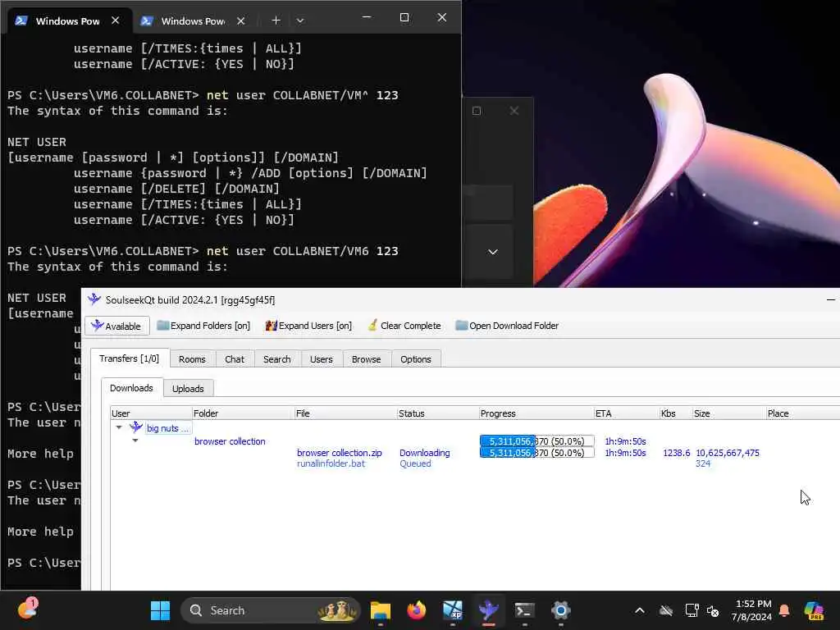The image size is (840, 630).
Task: Click size value 324 for runallinfolder.bat
Action: point(703,463)
